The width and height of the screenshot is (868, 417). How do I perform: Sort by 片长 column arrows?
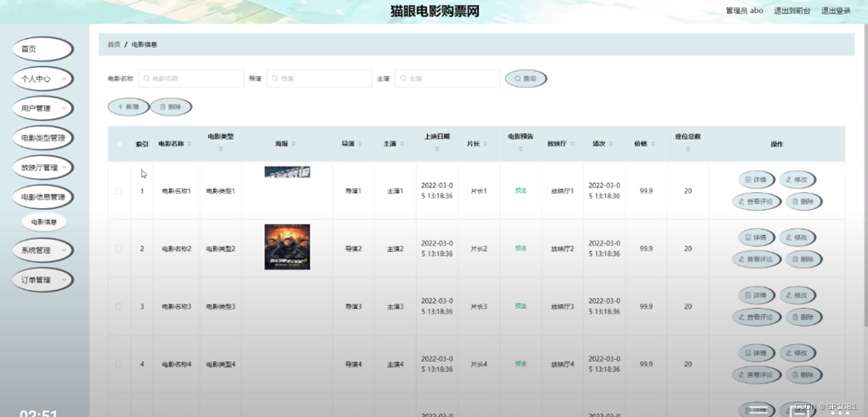pos(485,144)
